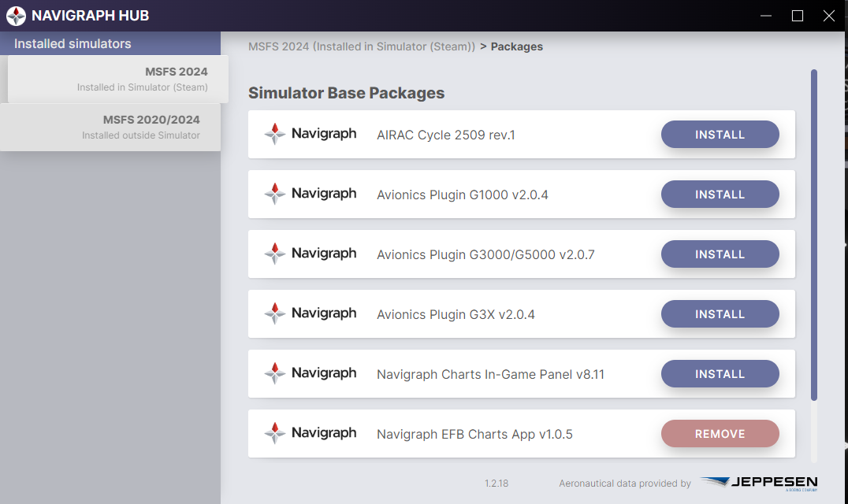
Task: Click the Jeppesen logo in footer
Action: pos(759,483)
